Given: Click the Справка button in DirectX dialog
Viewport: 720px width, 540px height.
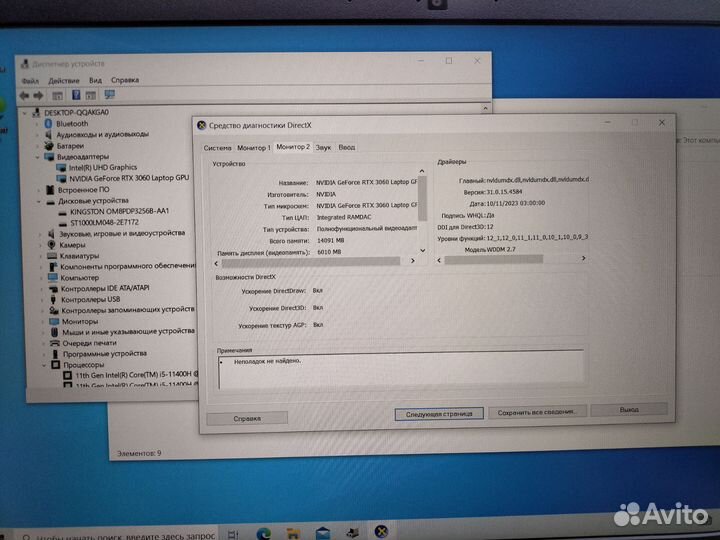Looking at the screenshot, I should 247,418.
